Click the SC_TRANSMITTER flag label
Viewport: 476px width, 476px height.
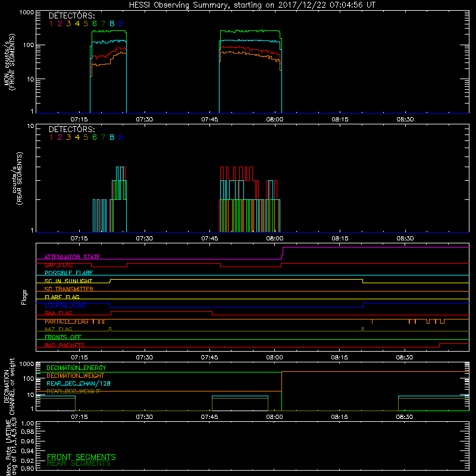pyautogui.click(x=69, y=289)
